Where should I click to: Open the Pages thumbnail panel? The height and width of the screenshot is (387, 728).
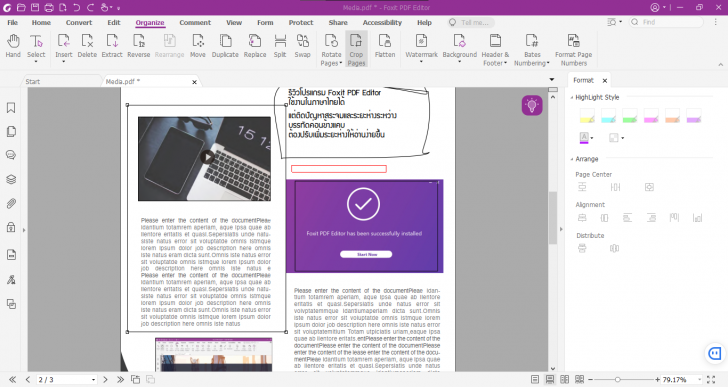(11, 132)
